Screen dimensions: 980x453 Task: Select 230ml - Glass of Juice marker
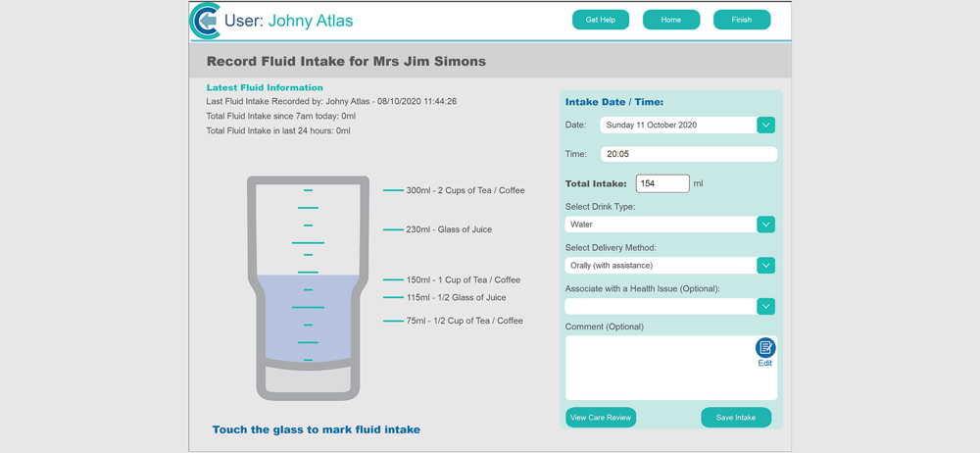(437, 229)
